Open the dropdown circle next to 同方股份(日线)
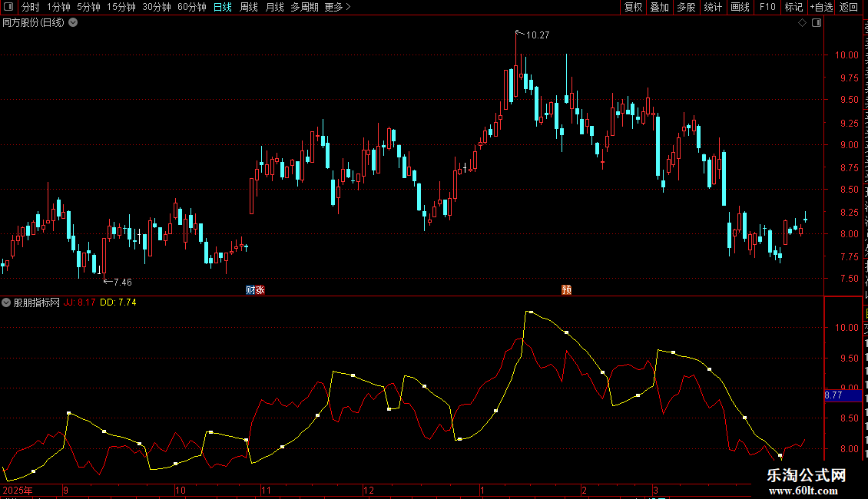The height and width of the screenshot is (499, 868). click(x=73, y=23)
